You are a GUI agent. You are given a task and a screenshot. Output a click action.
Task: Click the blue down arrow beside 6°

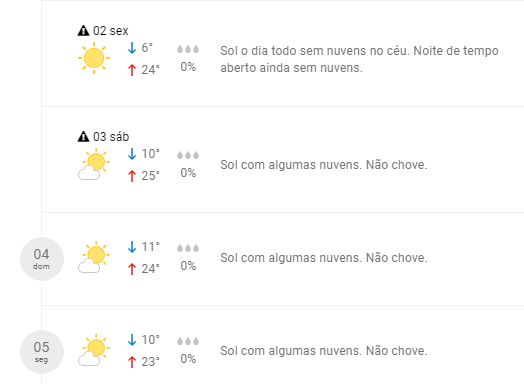coord(132,48)
